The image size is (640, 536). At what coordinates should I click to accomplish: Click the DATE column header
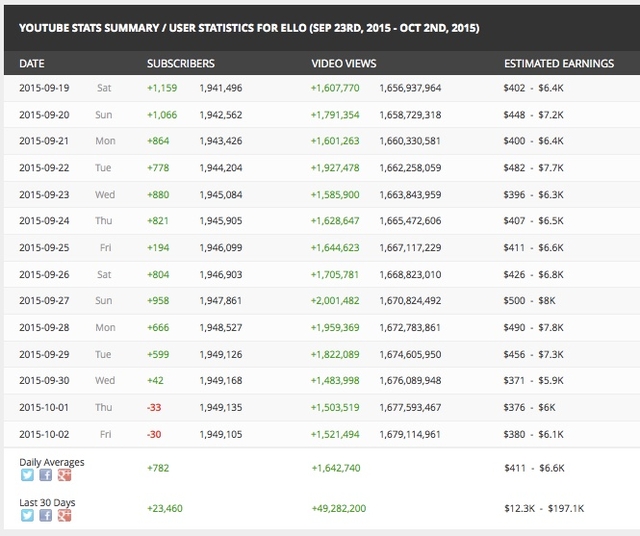(32, 64)
